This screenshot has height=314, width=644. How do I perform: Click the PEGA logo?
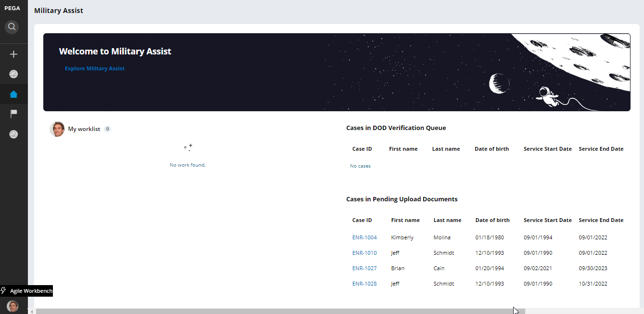tap(12, 8)
